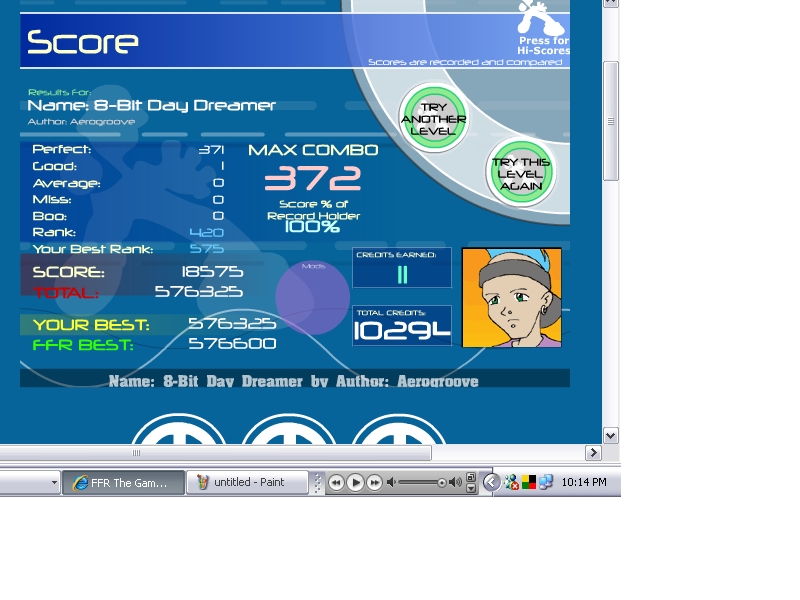Switch to FFR The Game taskbar window
Viewport: 800px width, 600px height.
coord(123,483)
